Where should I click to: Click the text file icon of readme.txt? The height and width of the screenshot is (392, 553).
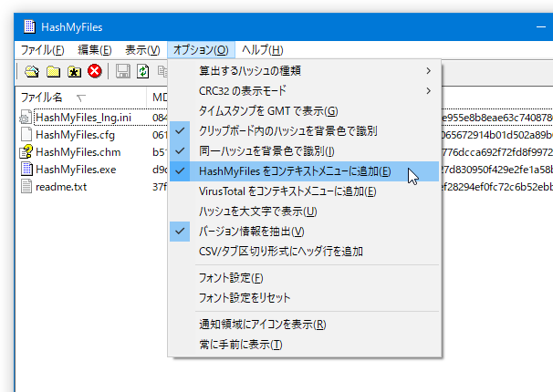(x=26, y=187)
